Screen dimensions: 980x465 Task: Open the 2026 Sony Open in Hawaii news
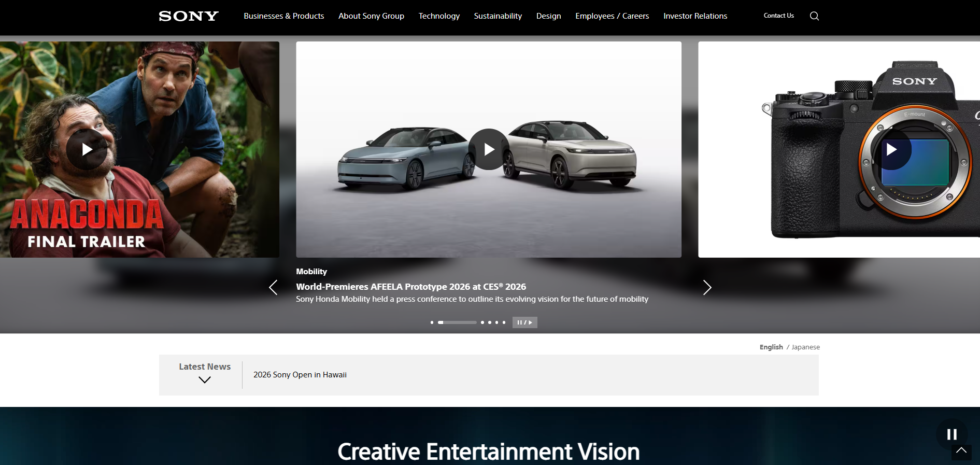coord(300,375)
